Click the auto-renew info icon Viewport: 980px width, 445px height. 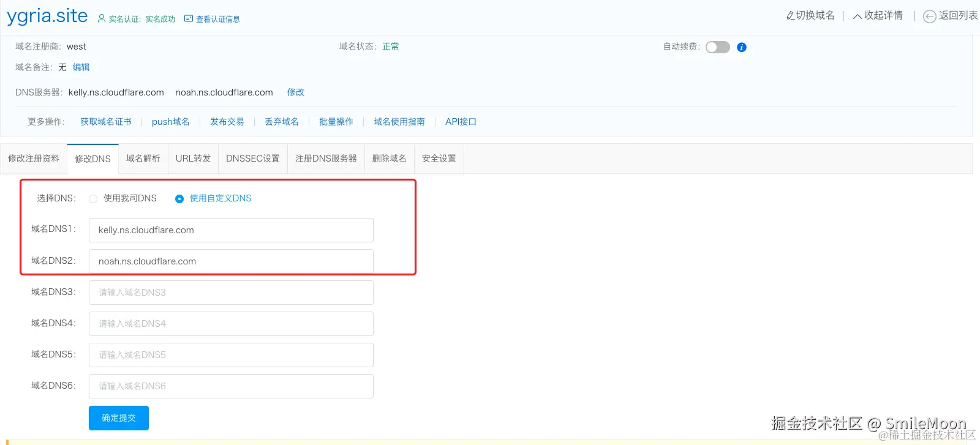tap(742, 47)
